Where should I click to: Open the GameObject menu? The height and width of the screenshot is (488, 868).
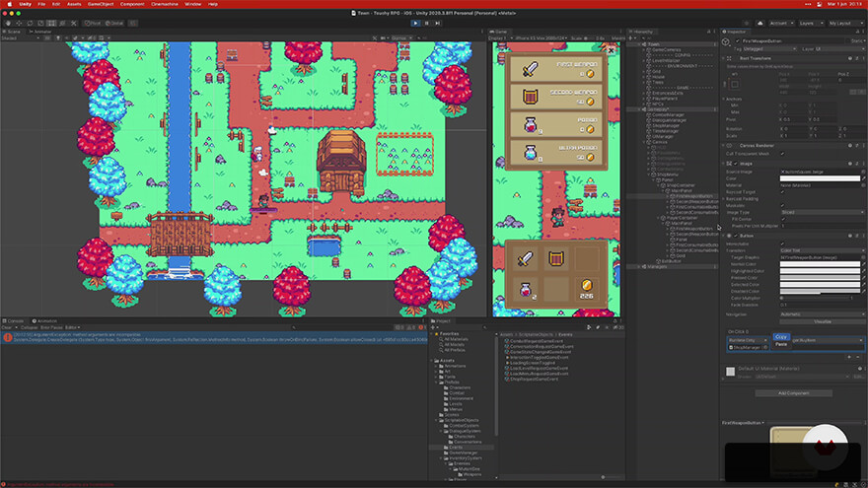pos(100,4)
